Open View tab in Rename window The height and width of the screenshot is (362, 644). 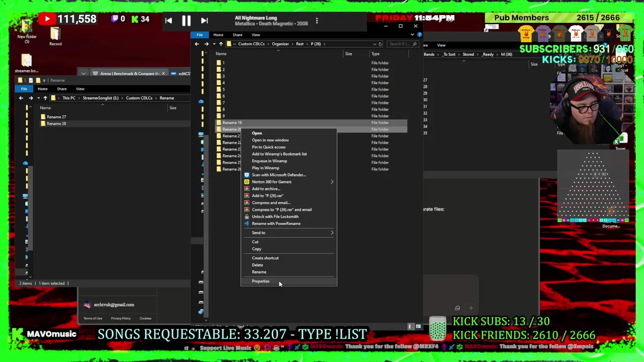(80, 89)
